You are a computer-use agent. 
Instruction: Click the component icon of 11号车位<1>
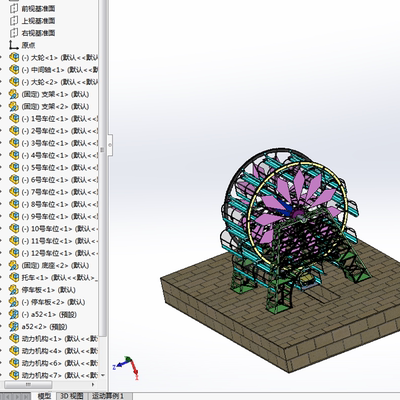14,241
